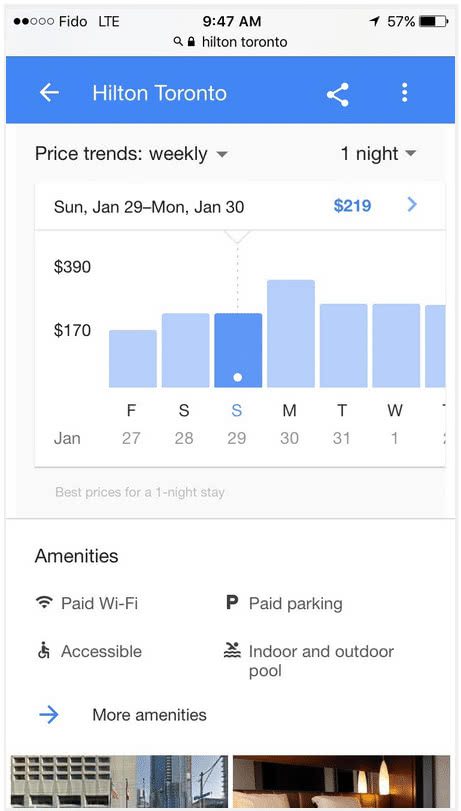The width and height of the screenshot is (461, 811).
Task: Tap the swimming pool icon
Action: (232, 651)
